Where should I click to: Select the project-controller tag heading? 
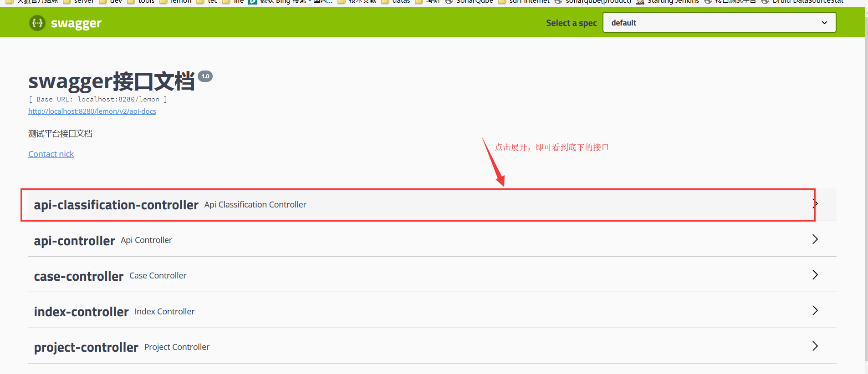tap(86, 347)
